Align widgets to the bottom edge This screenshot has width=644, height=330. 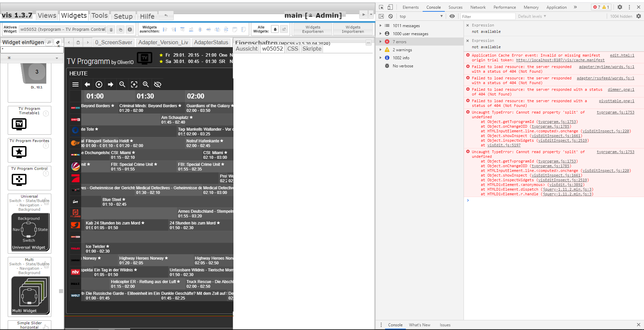[x=191, y=29]
